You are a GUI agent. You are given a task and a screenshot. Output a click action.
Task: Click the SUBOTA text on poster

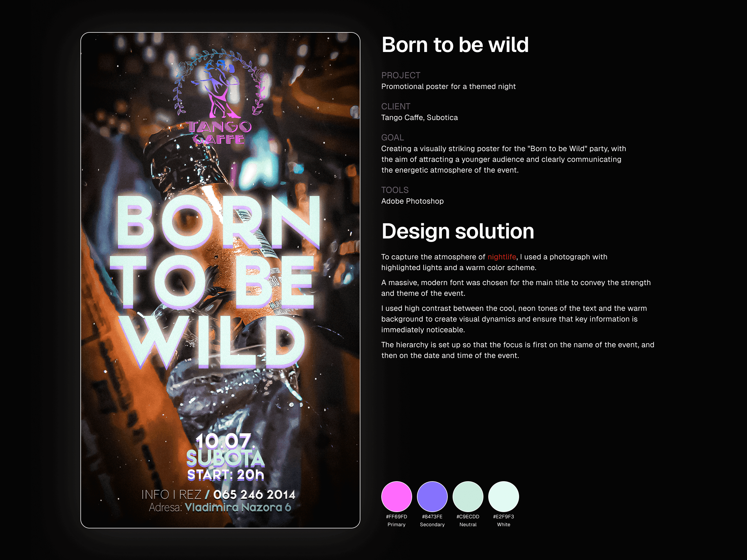point(225,458)
